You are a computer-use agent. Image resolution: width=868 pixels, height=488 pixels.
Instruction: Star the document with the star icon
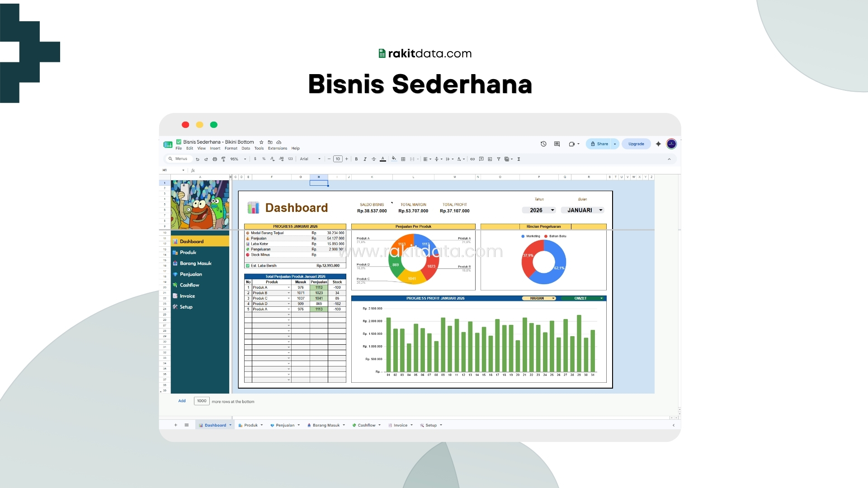[261, 142]
